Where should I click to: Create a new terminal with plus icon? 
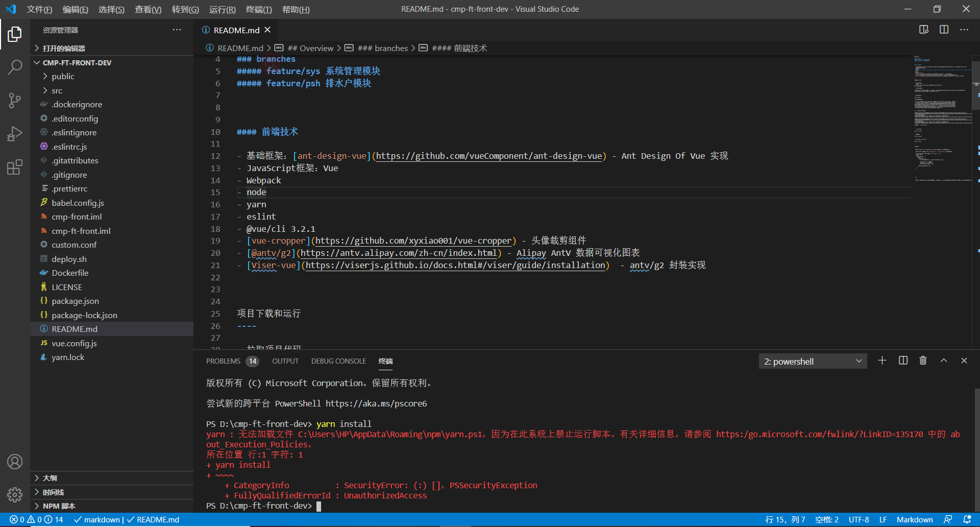(x=882, y=361)
